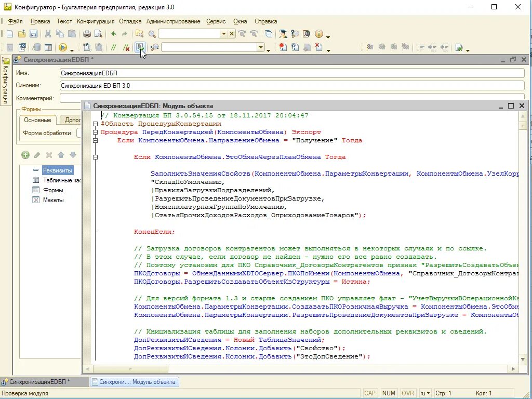Open ru keyboard layout dropdown
This screenshot has width=532, height=399.
pyautogui.click(x=425, y=393)
